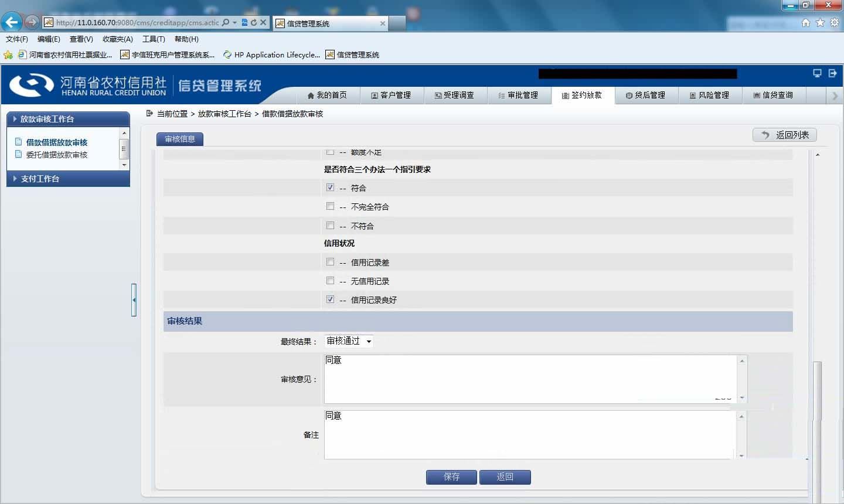Switch to the 审批管理 navigation tab
The height and width of the screenshot is (504, 844).
point(519,96)
